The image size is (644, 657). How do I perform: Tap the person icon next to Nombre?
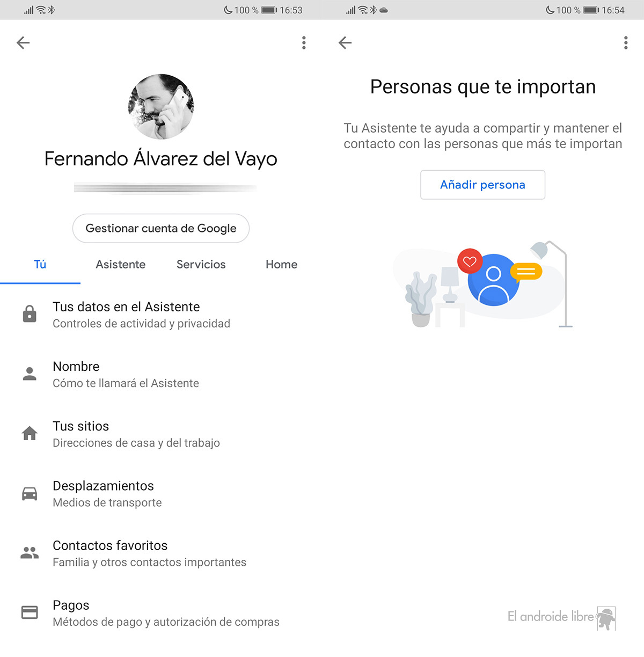coord(30,374)
